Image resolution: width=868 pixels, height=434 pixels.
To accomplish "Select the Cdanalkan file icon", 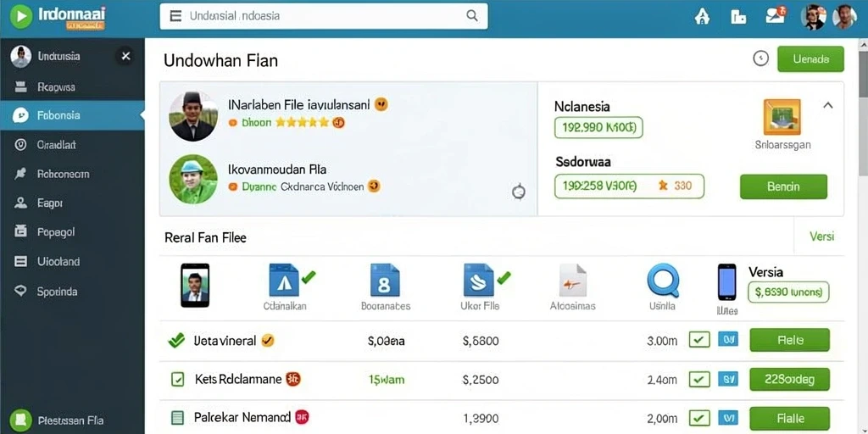I will click(285, 280).
